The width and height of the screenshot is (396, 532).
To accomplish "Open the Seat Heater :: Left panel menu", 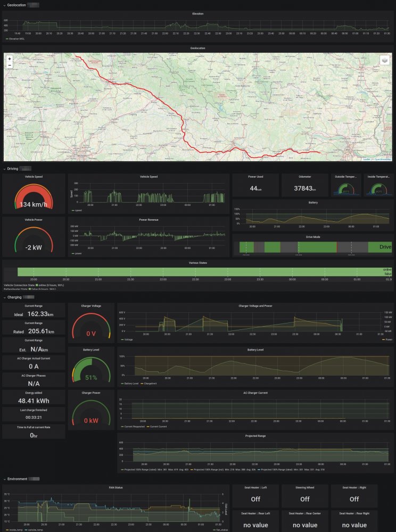I will (x=255, y=488).
